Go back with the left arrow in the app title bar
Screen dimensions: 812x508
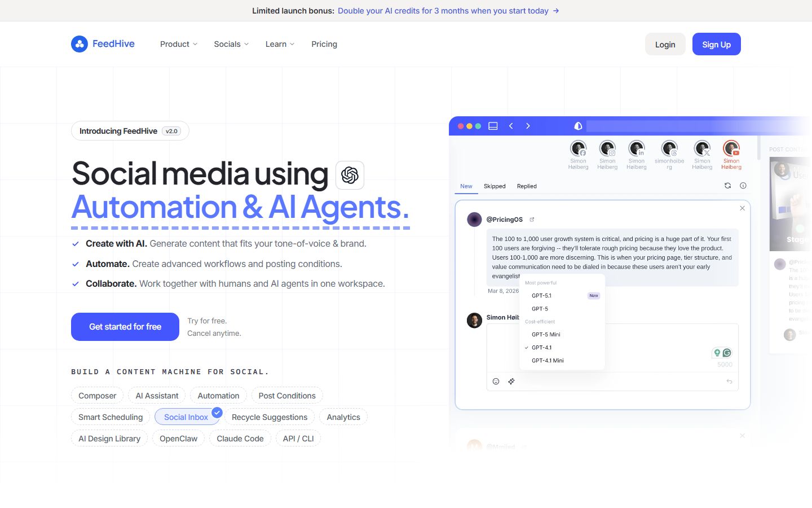pyautogui.click(x=511, y=126)
